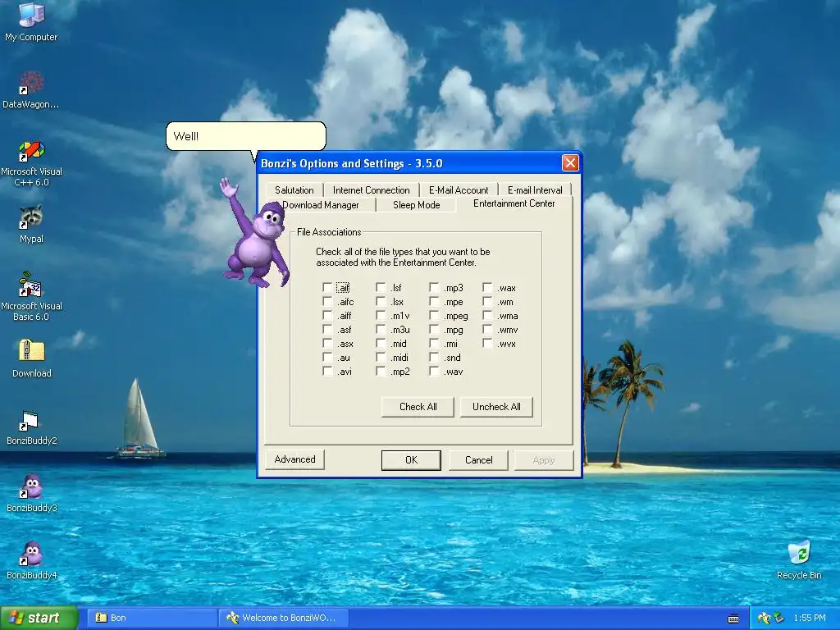840x630 pixels.
Task: Switch to the Bon taskbar window
Action: [151, 618]
